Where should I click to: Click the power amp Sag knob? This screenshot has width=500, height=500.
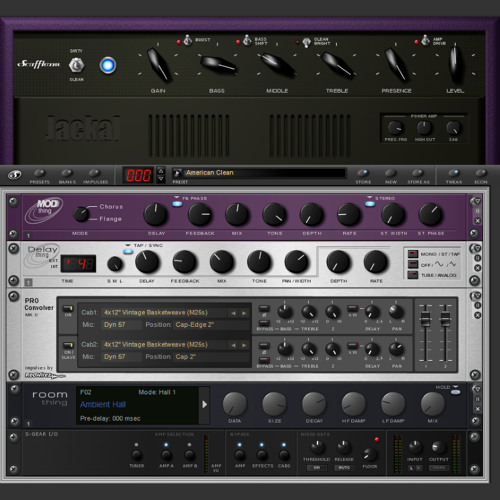click(x=453, y=128)
